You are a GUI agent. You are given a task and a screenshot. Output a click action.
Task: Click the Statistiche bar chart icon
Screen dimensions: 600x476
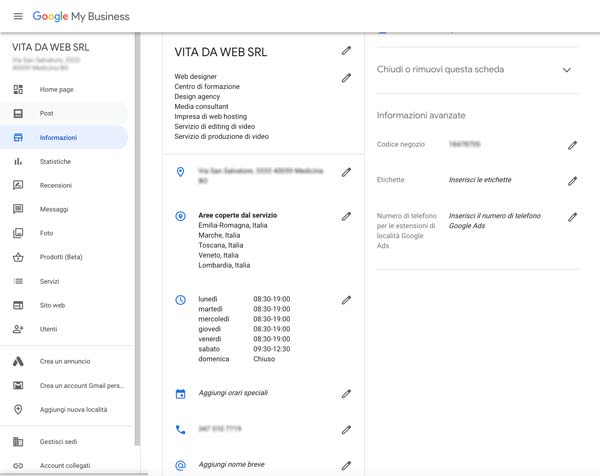click(x=18, y=161)
